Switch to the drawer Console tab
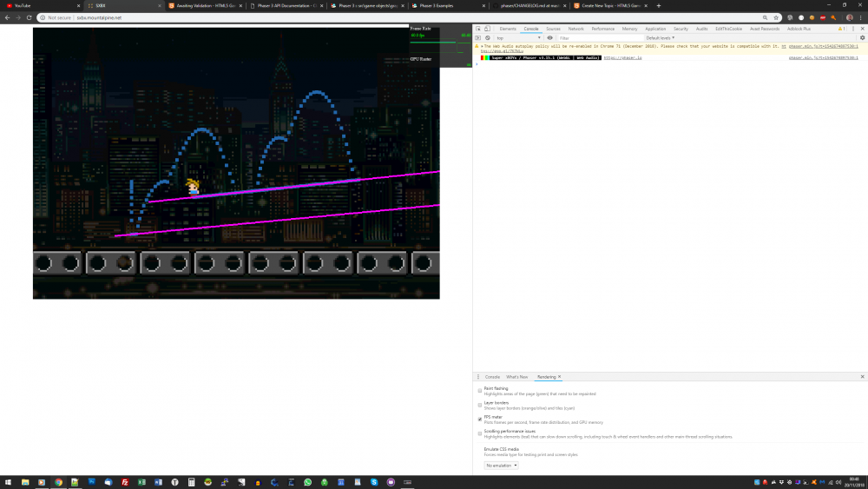 pos(492,377)
